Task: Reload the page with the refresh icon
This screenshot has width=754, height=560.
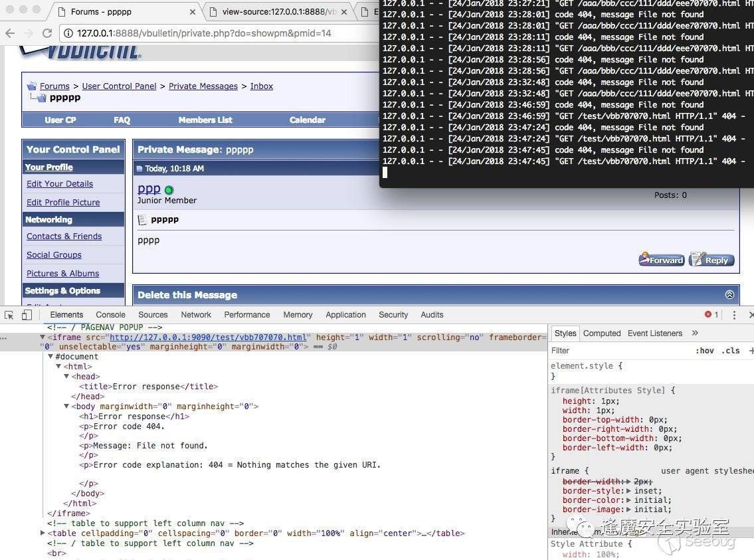Action: pos(47,33)
